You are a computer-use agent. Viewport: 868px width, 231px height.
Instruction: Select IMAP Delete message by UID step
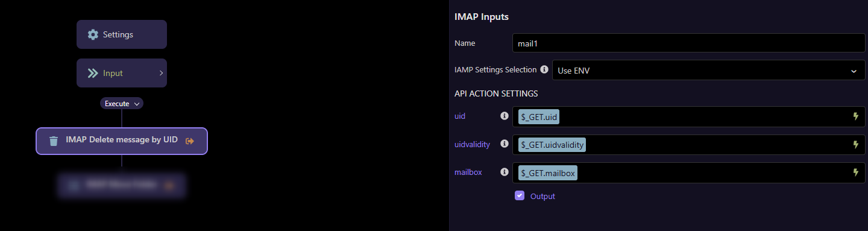pyautogui.click(x=122, y=141)
